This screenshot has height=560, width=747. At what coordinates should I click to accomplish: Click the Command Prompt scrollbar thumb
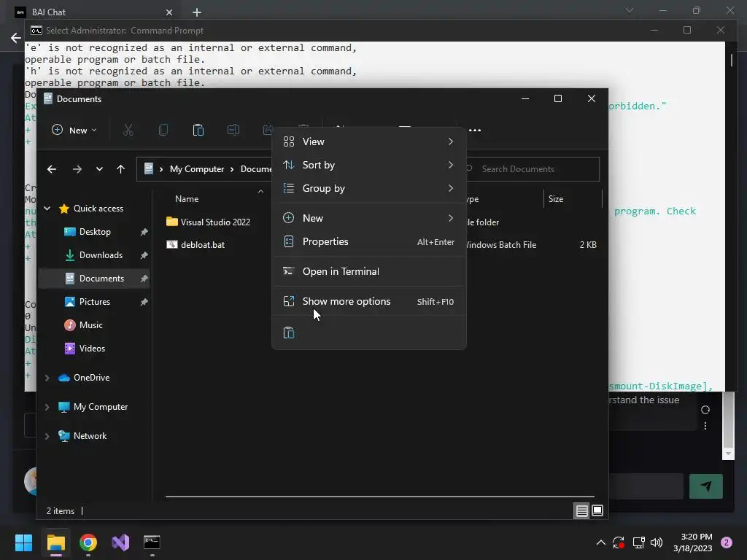pyautogui.click(x=732, y=60)
